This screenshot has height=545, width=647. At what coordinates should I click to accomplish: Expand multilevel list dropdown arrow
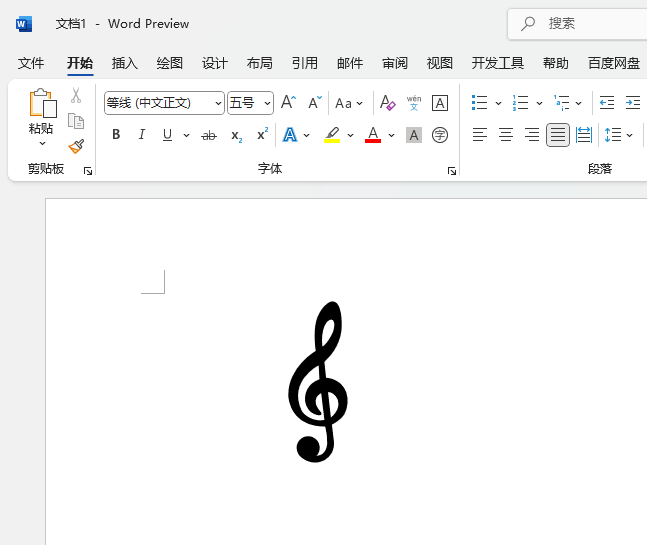point(579,103)
